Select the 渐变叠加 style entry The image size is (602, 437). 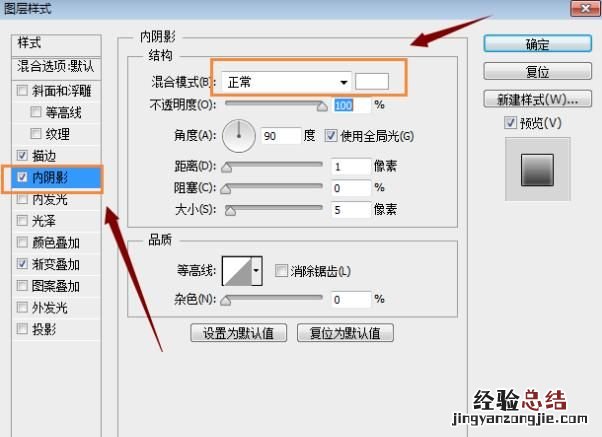[x=56, y=264]
